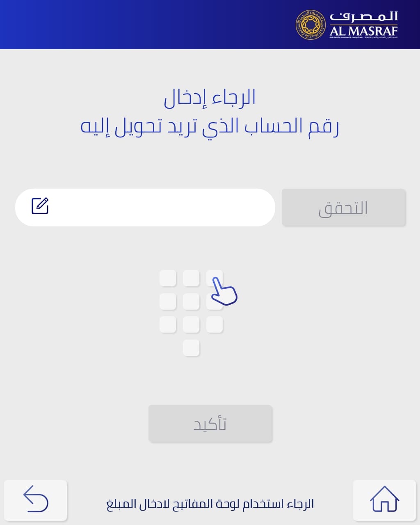The width and height of the screenshot is (420, 525).
Task: Tap the middle-left key of the keypad illustration
Action: (168, 301)
